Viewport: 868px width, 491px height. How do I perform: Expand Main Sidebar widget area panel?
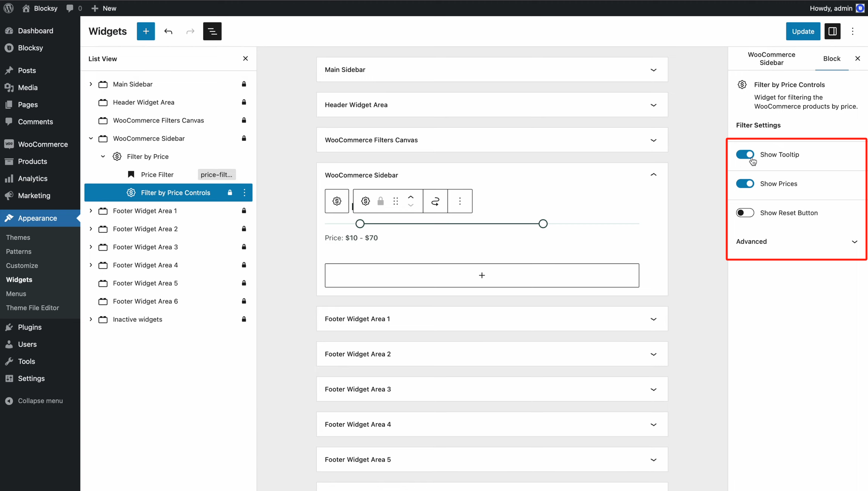click(x=653, y=70)
